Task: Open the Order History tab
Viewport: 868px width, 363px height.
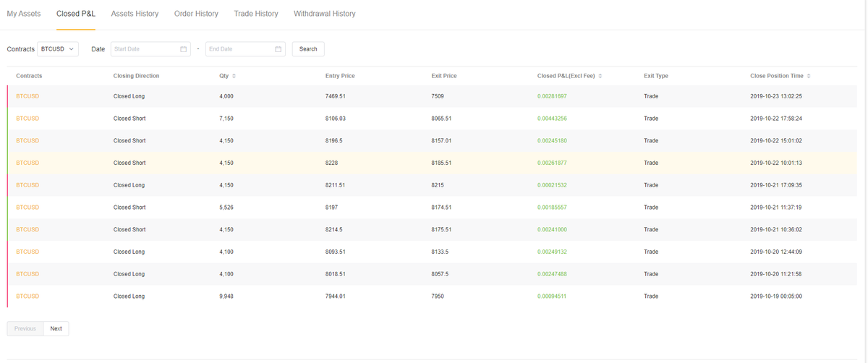Action: tap(196, 14)
